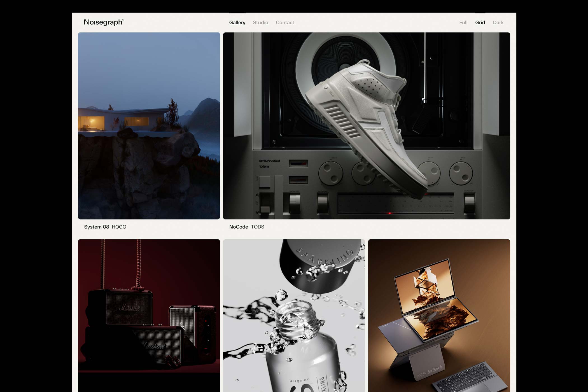
Task: Open the cliffside house thumbnail
Action: tap(149, 126)
